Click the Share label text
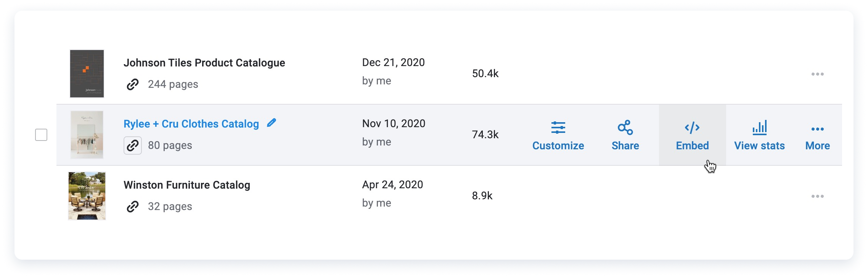The width and height of the screenshot is (868, 278). pos(625,145)
